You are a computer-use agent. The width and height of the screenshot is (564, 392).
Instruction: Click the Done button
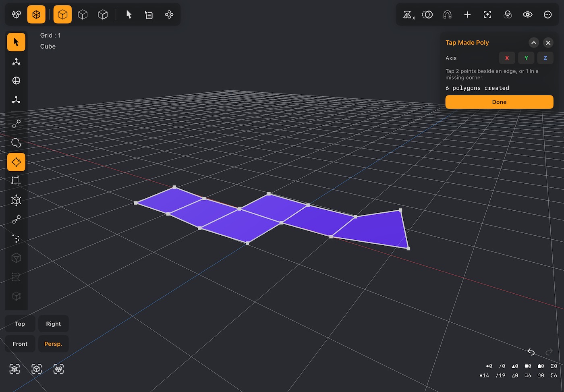click(499, 102)
